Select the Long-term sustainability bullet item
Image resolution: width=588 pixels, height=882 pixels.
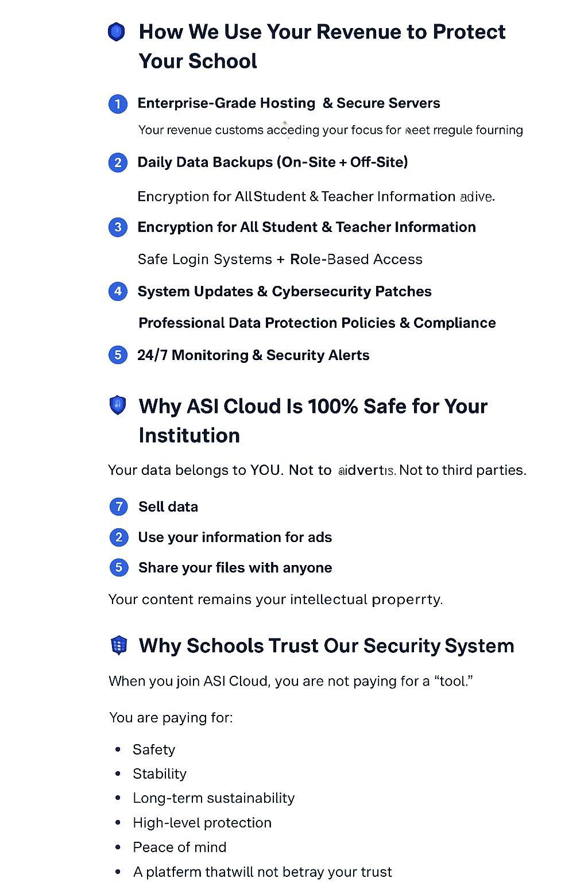point(214,798)
